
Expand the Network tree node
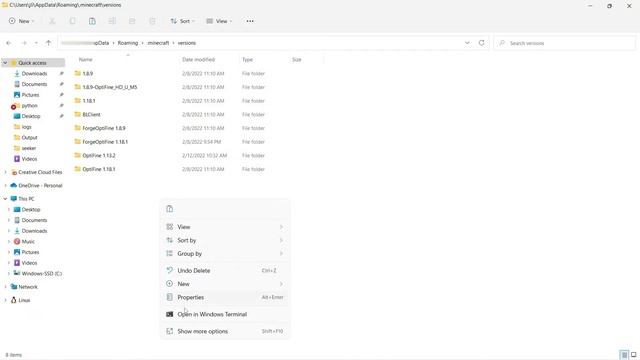click(x=5, y=287)
